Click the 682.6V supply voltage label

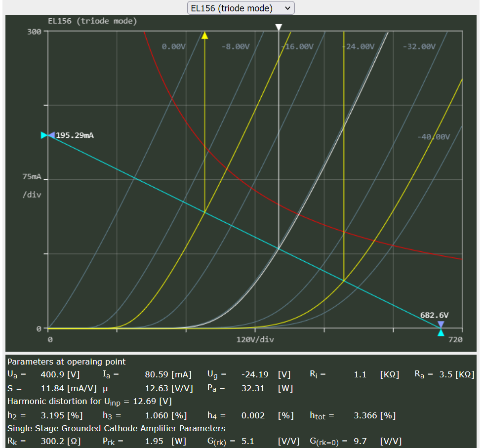(x=434, y=315)
